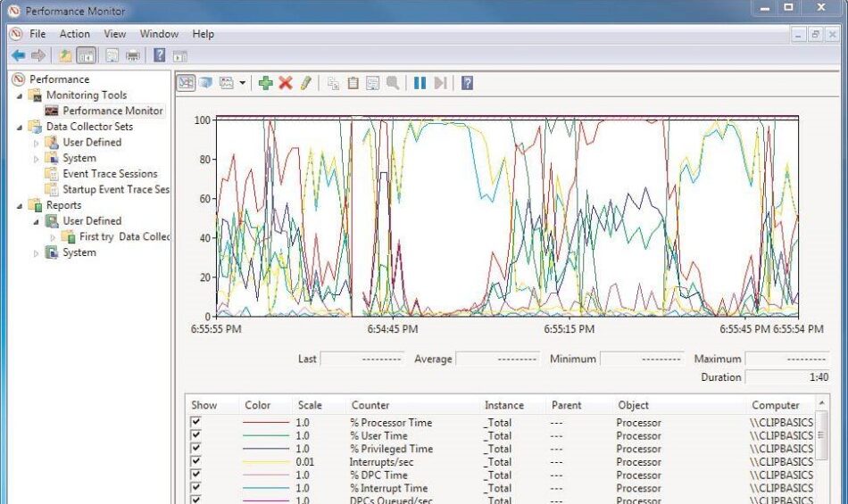Viewport: 848px width, 504px height.
Task: Click the Counter column header
Action: pyautogui.click(x=370, y=405)
